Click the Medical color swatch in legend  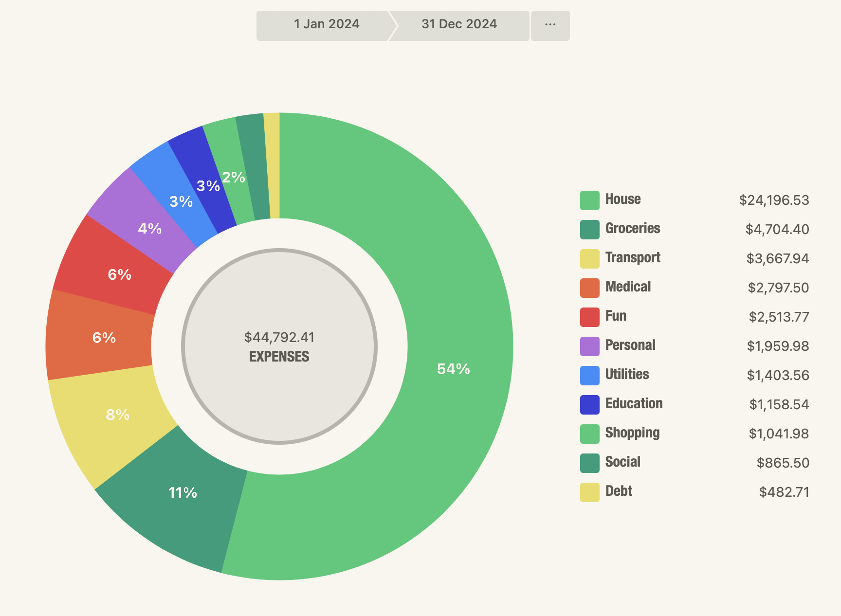coord(589,288)
